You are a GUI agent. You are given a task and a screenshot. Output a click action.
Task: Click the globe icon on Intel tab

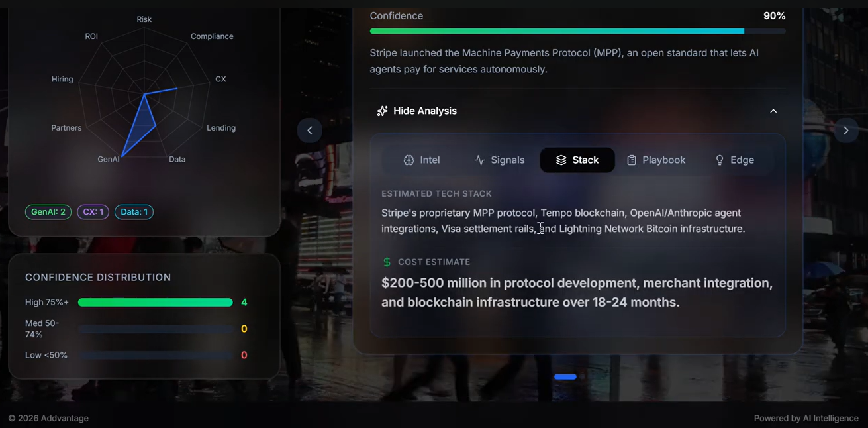[x=409, y=160]
